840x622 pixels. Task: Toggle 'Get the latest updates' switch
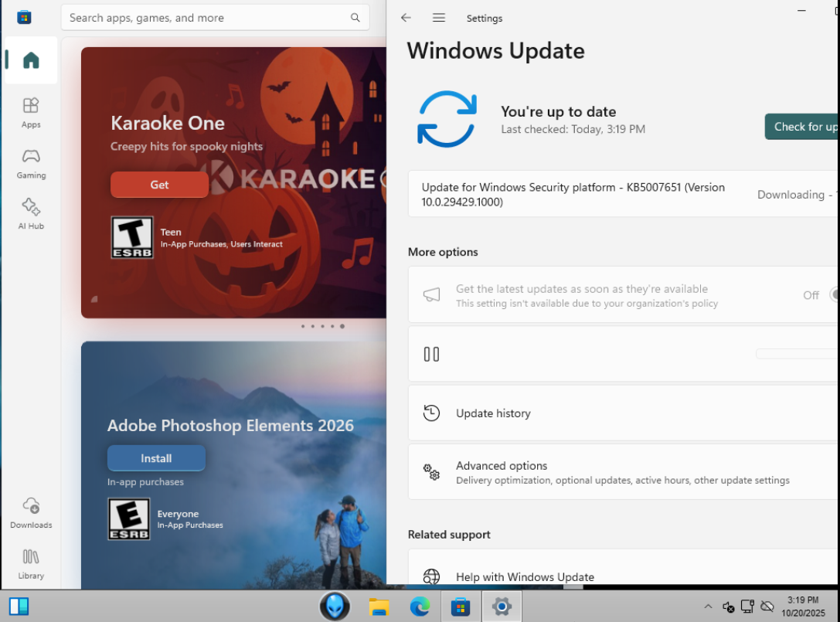pos(833,294)
